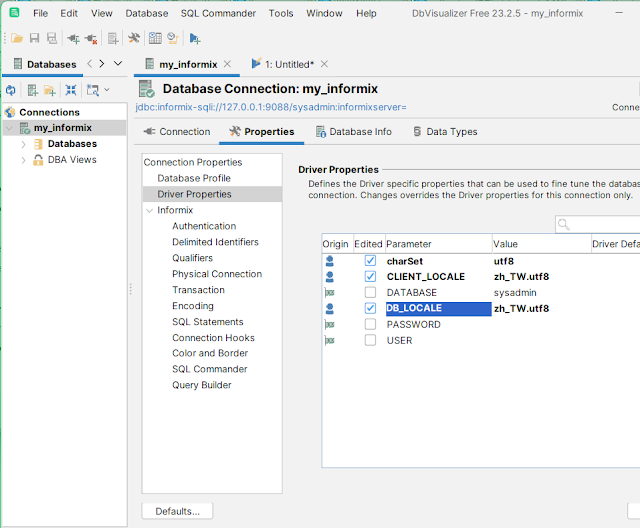Click origin user icon for DB_LOCALE
Screen dimensions: 640x528
click(x=330, y=308)
